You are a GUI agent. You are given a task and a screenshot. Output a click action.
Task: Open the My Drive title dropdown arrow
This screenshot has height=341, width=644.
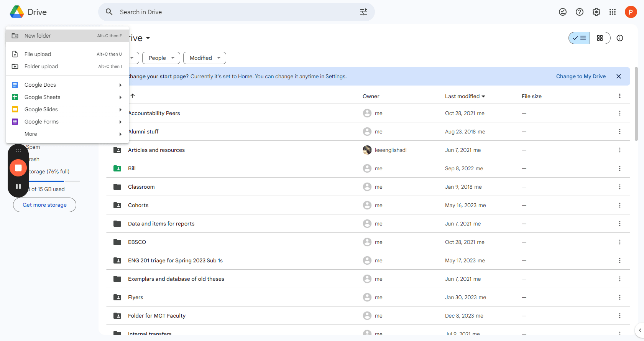coord(148,38)
